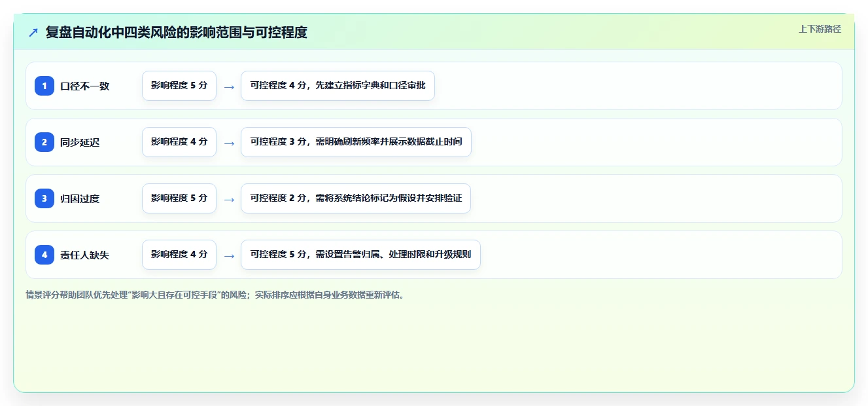Click the 上下游路径 label in header

coord(820,29)
